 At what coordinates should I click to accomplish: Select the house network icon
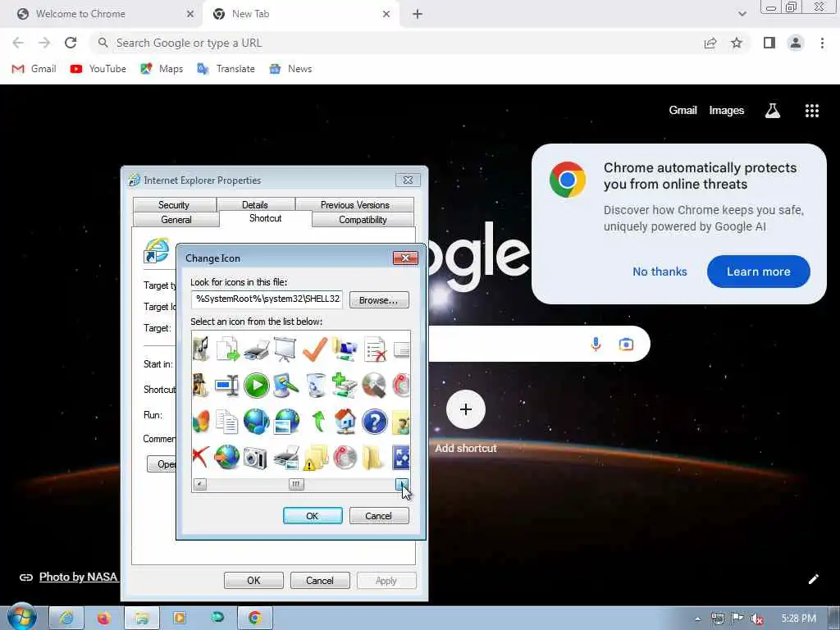(x=345, y=422)
